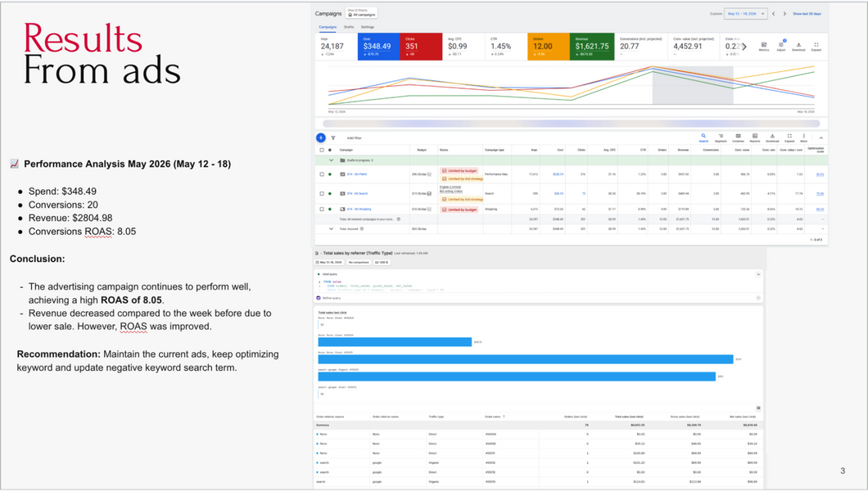
Task: Click the Adjust icon with notification badge
Action: [781, 46]
